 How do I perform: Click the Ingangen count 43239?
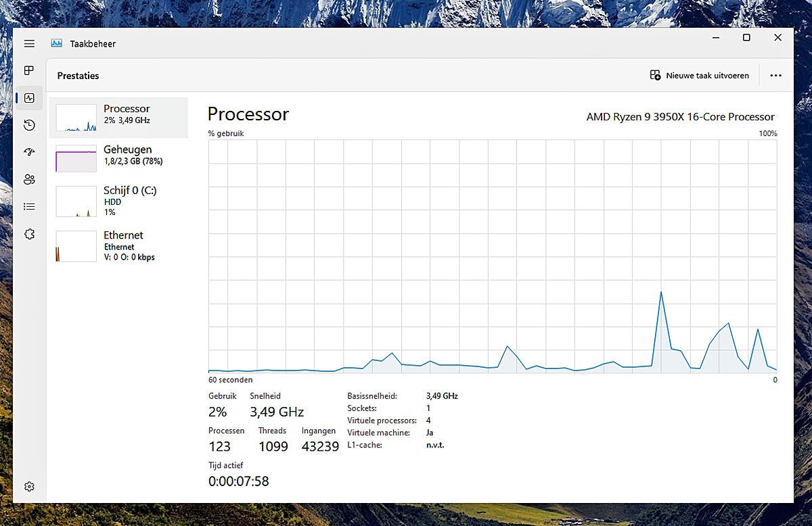coord(320,446)
